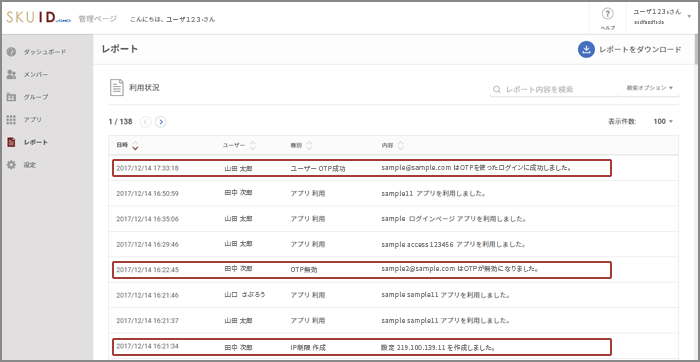Click 'sample access 123456' content cell
The image size is (700, 362).
click(453, 245)
